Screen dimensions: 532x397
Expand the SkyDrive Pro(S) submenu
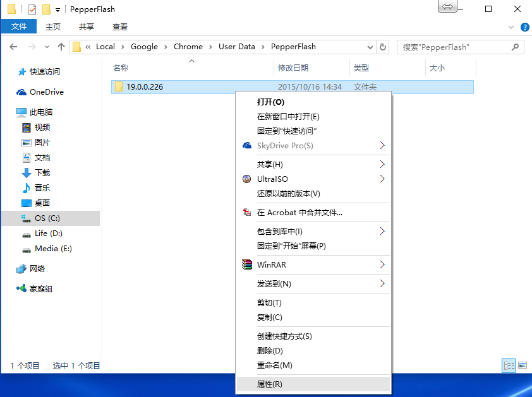click(313, 145)
